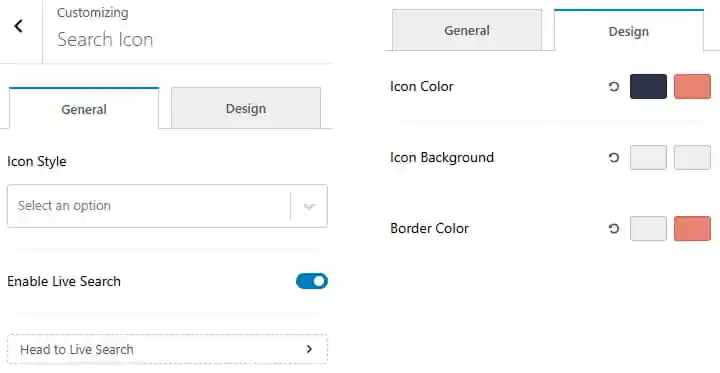Select the Design tab in right panel
This screenshot has width=720, height=373.
tap(629, 30)
